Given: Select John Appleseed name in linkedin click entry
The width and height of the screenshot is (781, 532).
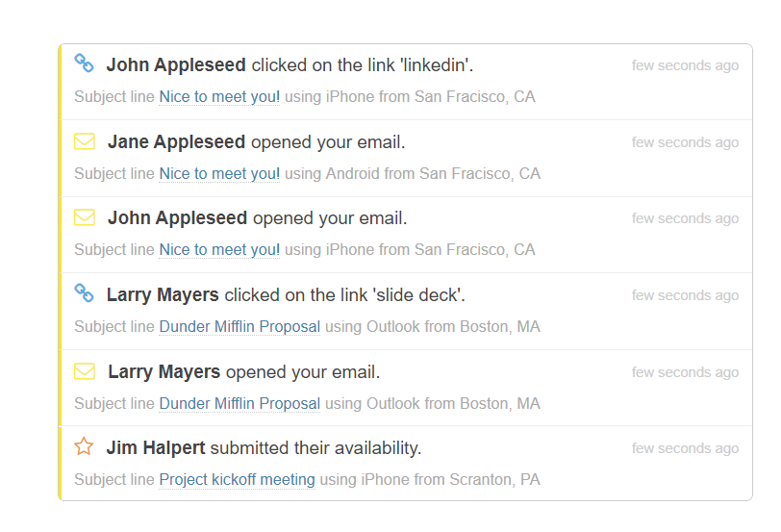Looking at the screenshot, I should pos(176,64).
